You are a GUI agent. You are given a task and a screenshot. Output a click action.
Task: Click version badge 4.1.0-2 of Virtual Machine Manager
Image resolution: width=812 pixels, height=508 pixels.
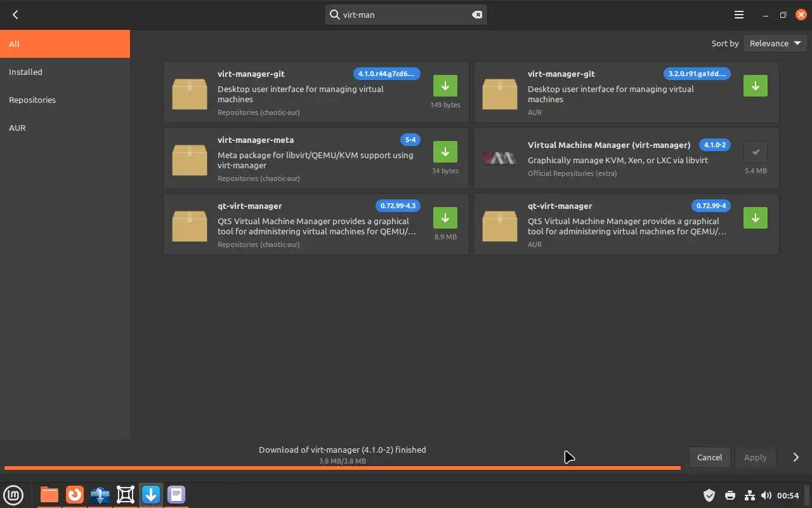tap(714, 145)
